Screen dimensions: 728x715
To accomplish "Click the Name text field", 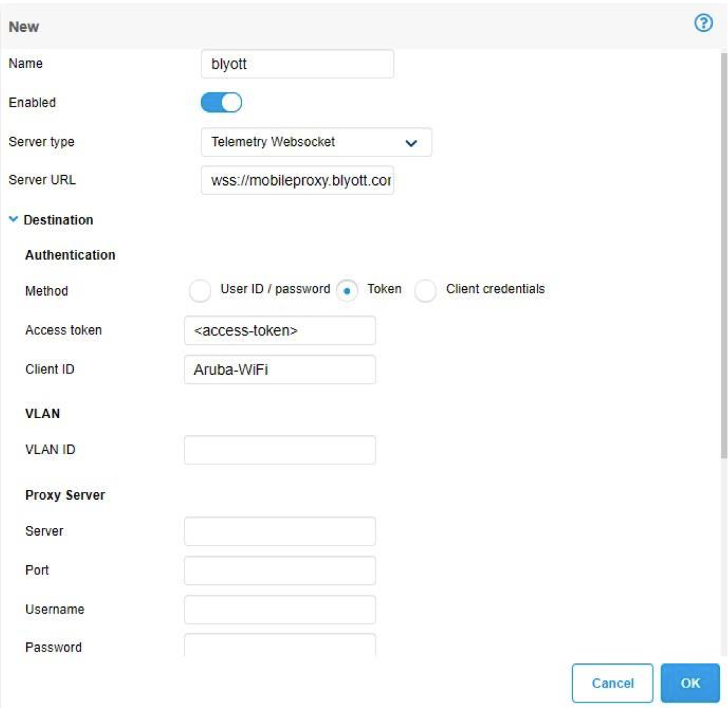I will point(297,64).
